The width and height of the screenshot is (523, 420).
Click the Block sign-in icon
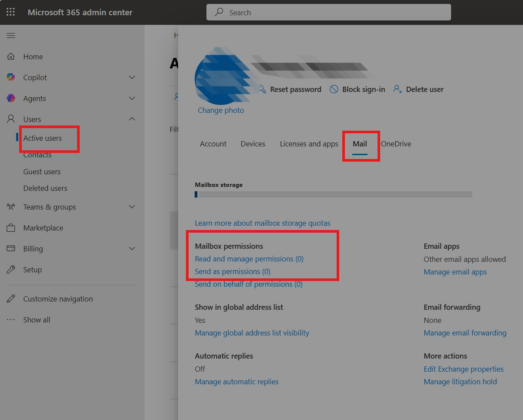[334, 89]
